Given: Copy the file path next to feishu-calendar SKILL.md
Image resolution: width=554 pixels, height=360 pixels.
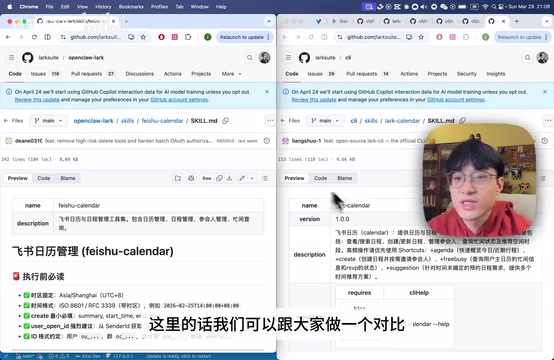Looking at the screenshot, I should click(225, 120).
